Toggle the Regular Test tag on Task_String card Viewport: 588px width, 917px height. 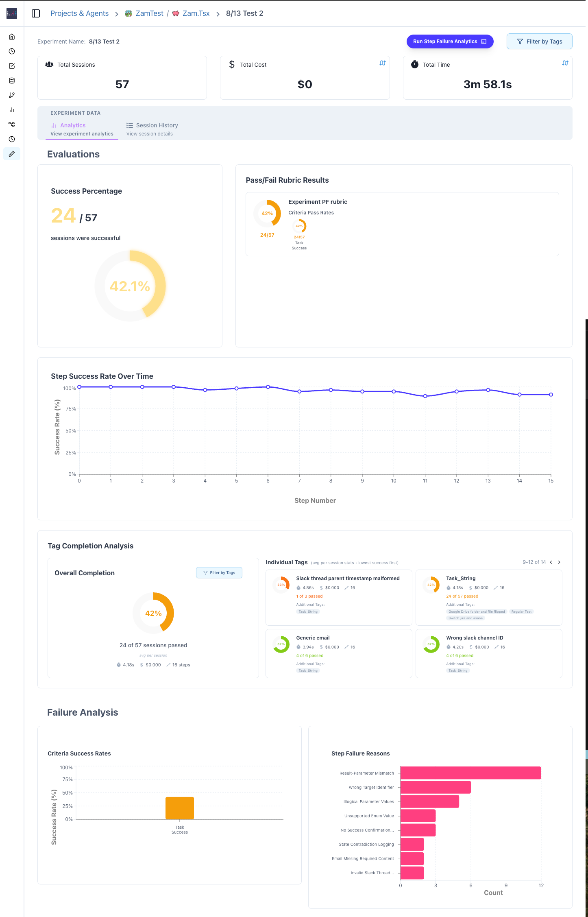pyautogui.click(x=521, y=611)
